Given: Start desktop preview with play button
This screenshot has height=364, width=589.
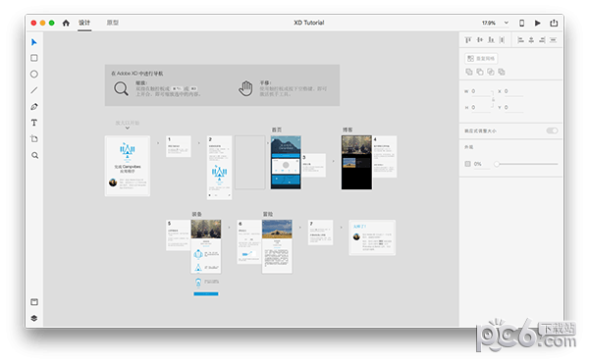Looking at the screenshot, I should (538, 23).
